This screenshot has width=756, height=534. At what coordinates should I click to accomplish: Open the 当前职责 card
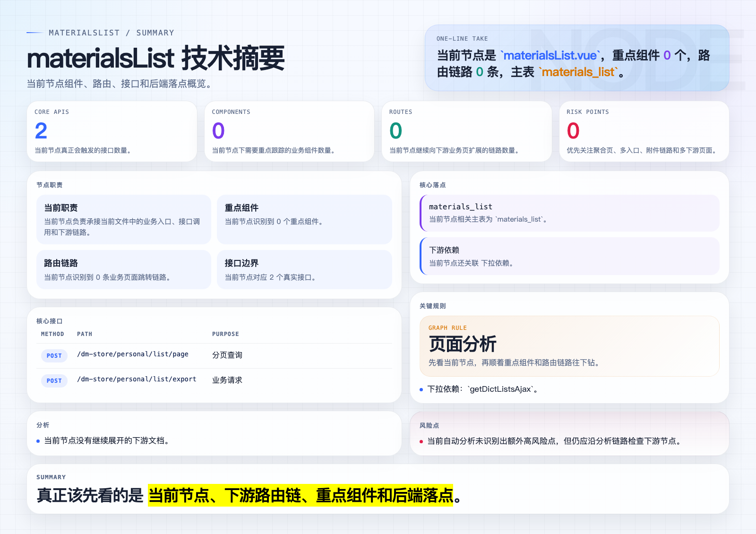(124, 219)
